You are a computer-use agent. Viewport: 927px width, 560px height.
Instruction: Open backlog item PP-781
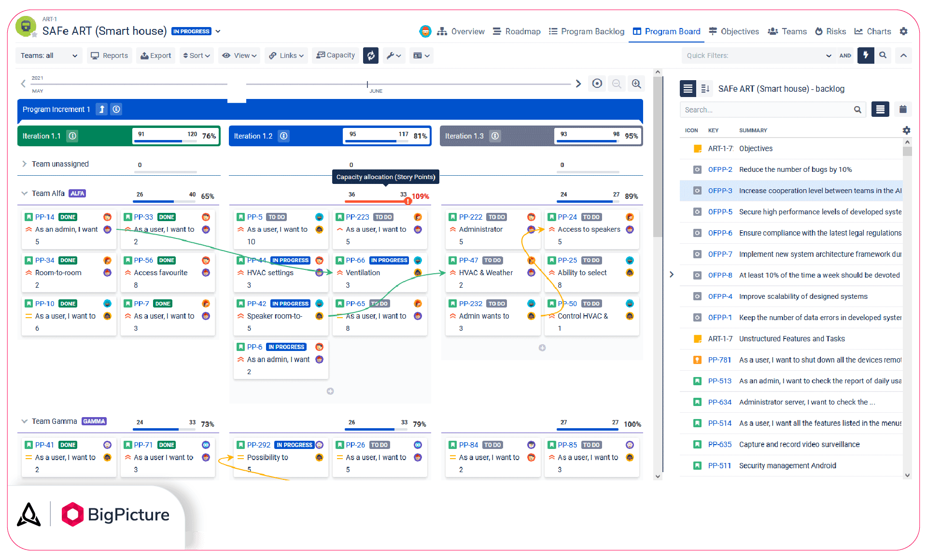click(790, 360)
